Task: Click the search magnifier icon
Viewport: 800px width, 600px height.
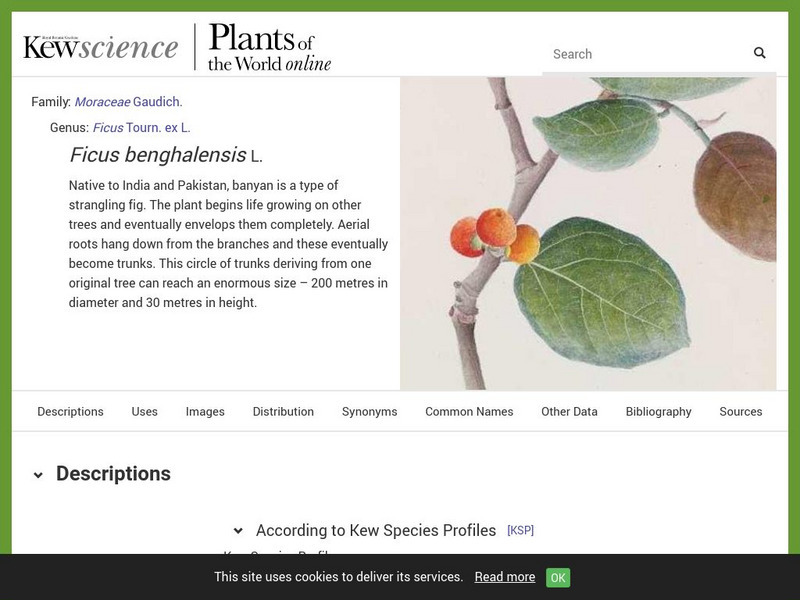Action: click(760, 54)
